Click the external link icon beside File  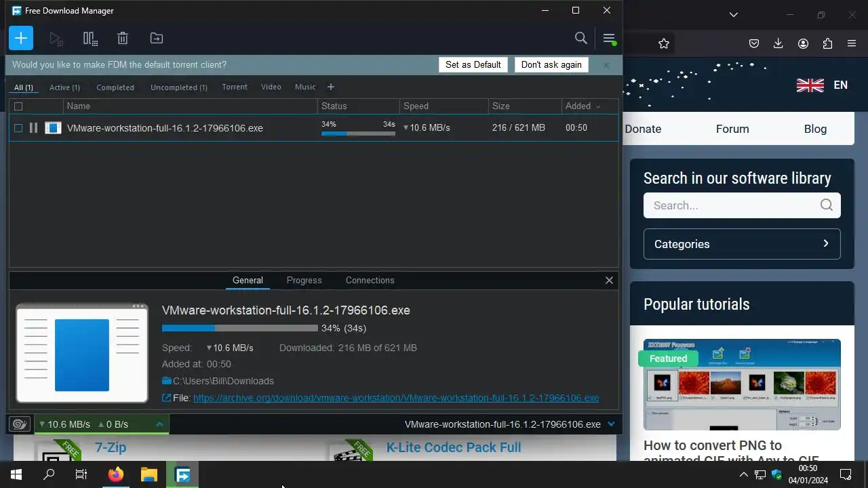166,398
